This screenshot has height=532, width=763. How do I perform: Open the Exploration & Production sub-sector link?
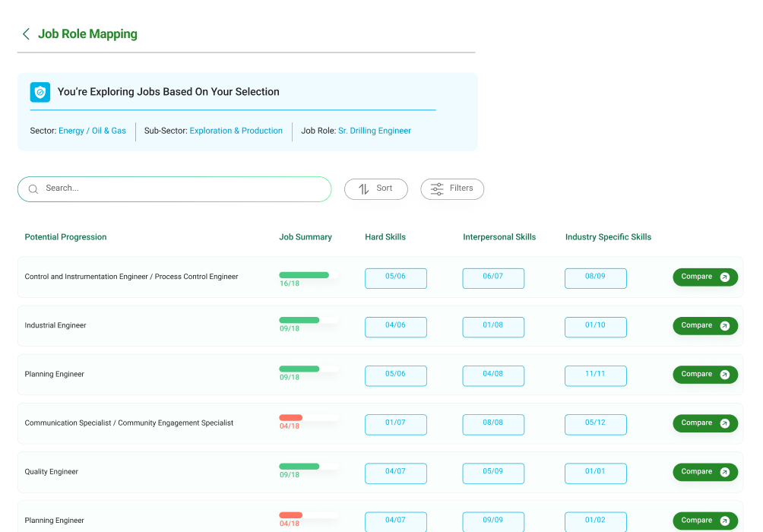236,131
